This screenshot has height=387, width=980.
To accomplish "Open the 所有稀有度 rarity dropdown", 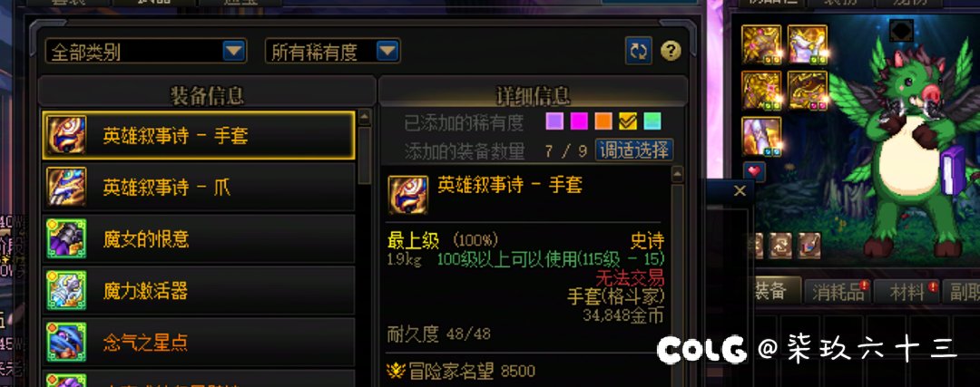I will 333,51.
